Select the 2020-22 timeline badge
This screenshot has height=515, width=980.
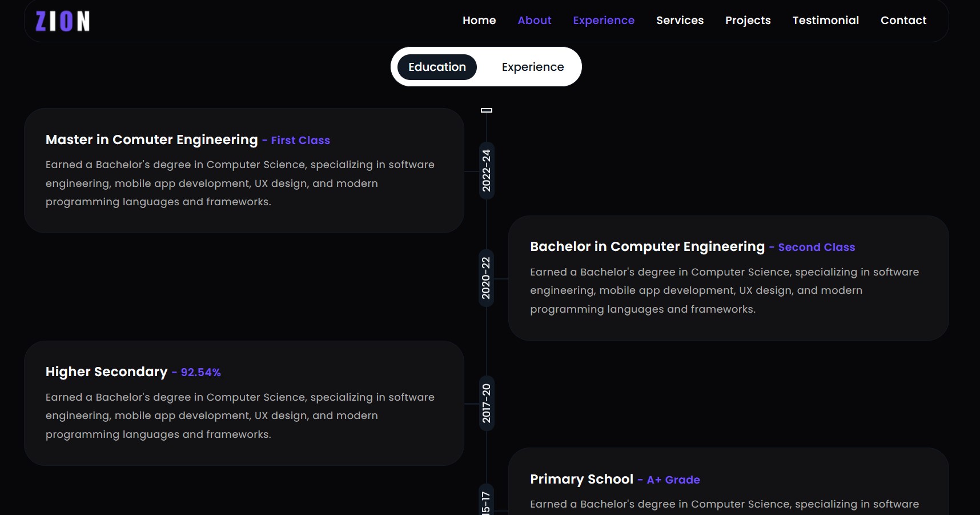pos(487,278)
